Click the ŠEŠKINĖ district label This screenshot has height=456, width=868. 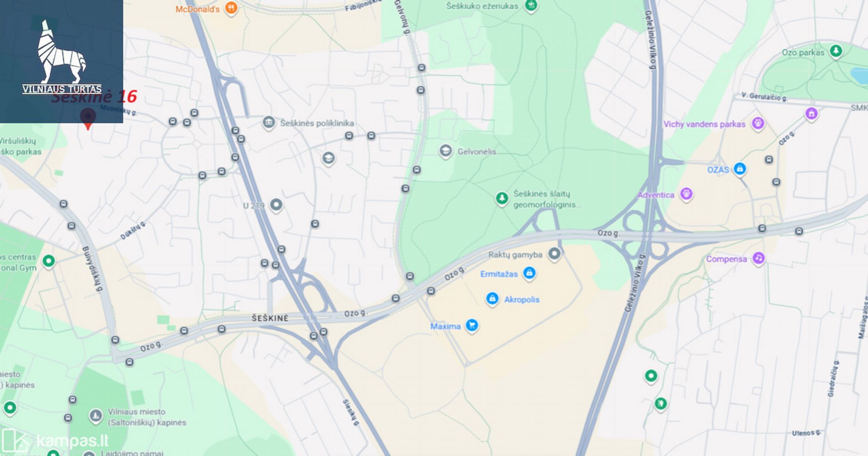pos(270,318)
